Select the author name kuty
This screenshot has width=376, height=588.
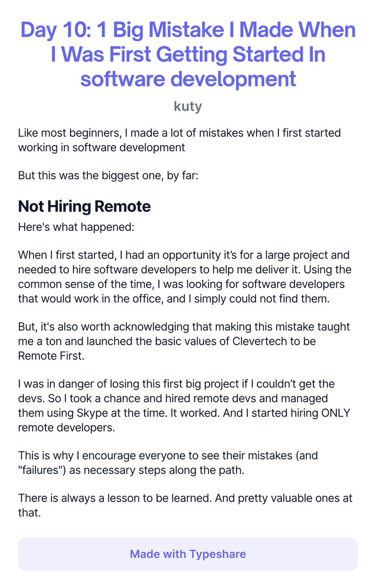188,106
